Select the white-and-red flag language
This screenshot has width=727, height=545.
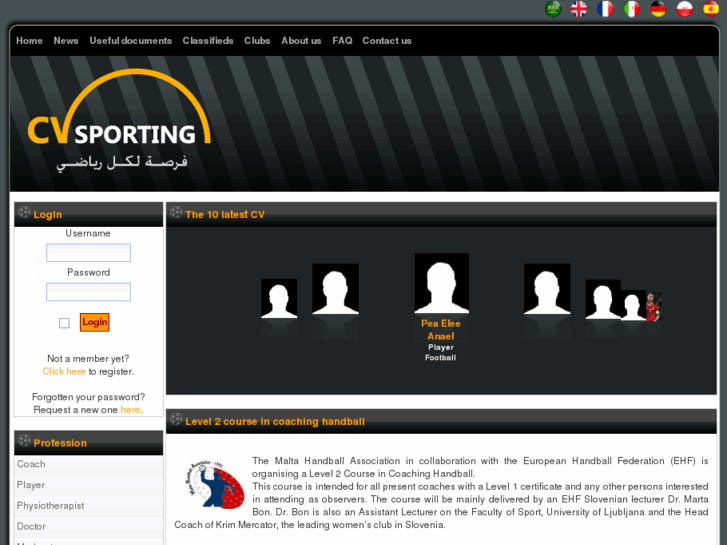[684, 9]
